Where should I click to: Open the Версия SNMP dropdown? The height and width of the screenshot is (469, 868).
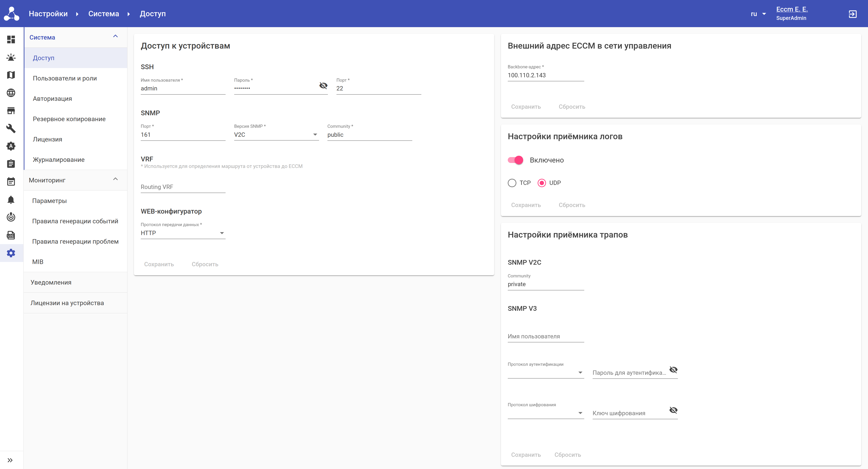pos(276,135)
